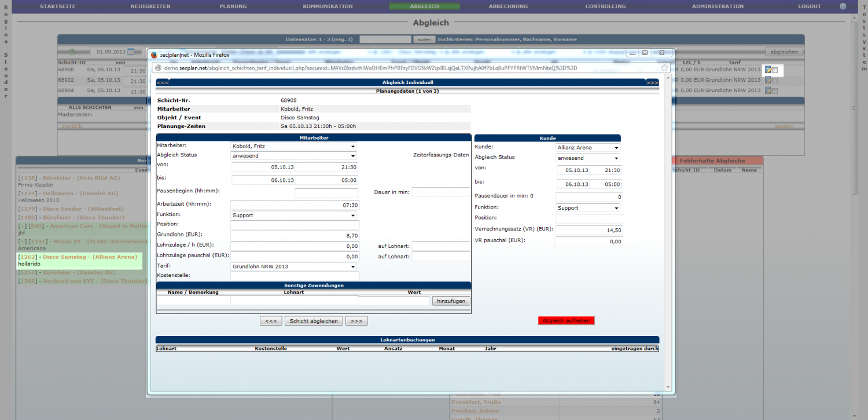Click the Verrechnungssatz field showing 14,50

(x=589, y=230)
